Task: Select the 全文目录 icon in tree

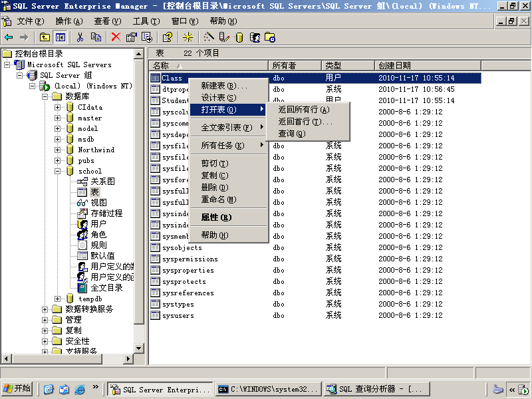Action: click(x=82, y=288)
